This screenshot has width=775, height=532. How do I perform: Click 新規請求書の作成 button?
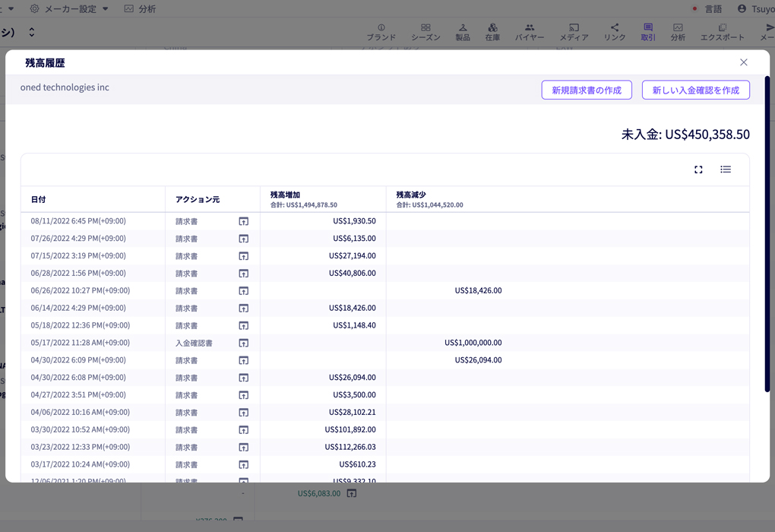pos(587,90)
